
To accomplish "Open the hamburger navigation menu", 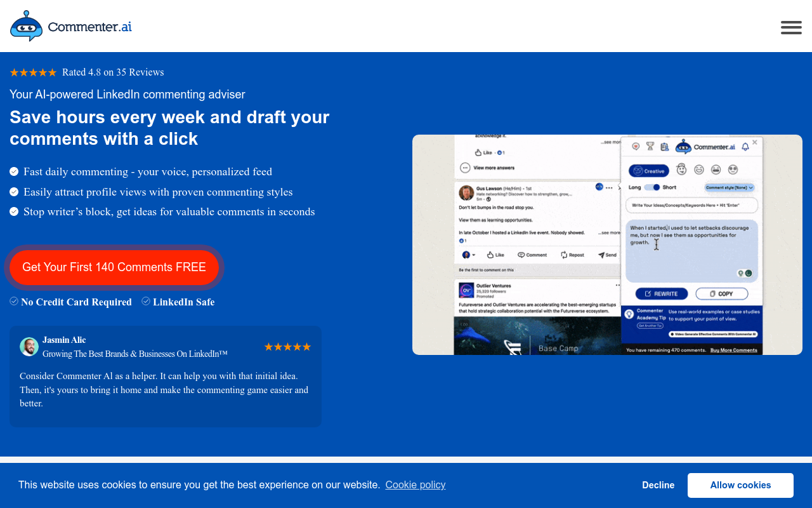I will coord(791,27).
